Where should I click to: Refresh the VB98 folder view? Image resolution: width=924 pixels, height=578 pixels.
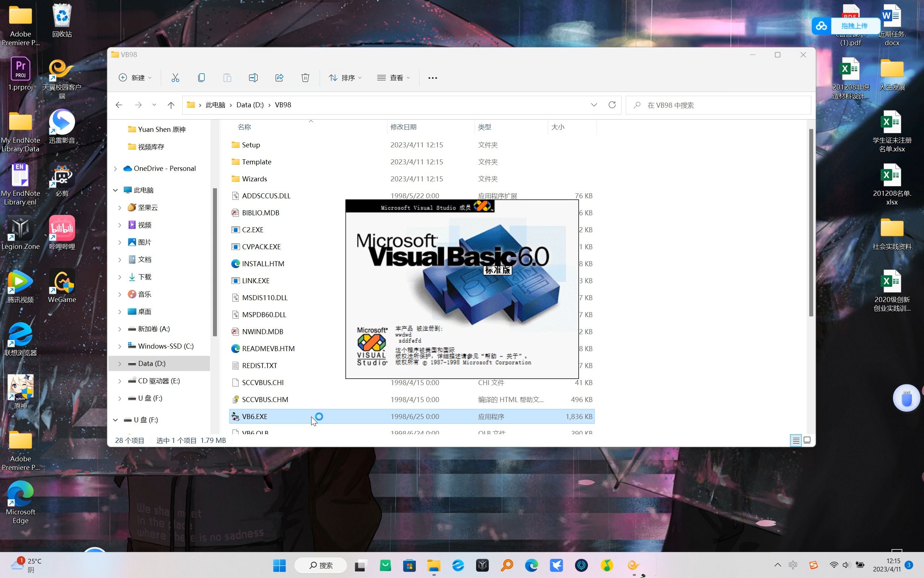(x=612, y=105)
